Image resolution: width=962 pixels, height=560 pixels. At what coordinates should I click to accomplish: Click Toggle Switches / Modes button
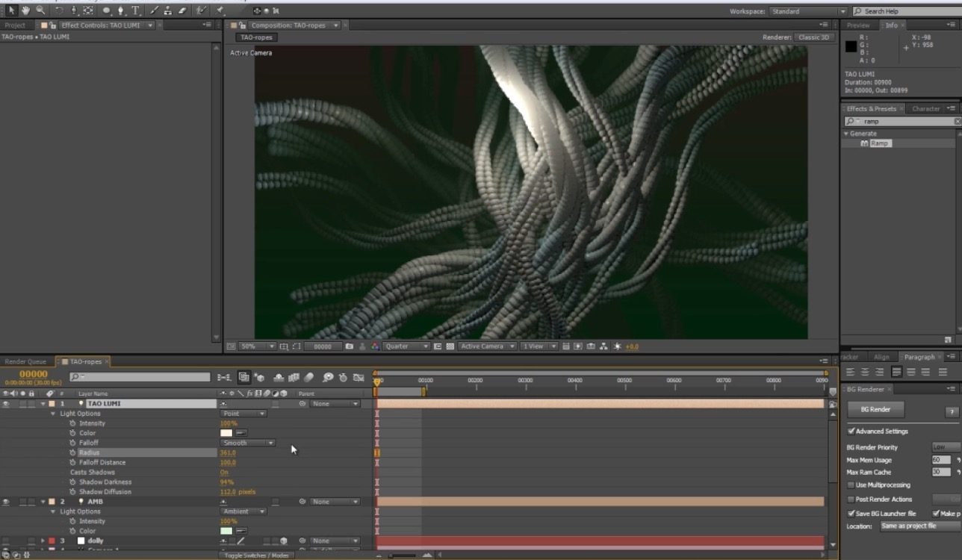[257, 555]
